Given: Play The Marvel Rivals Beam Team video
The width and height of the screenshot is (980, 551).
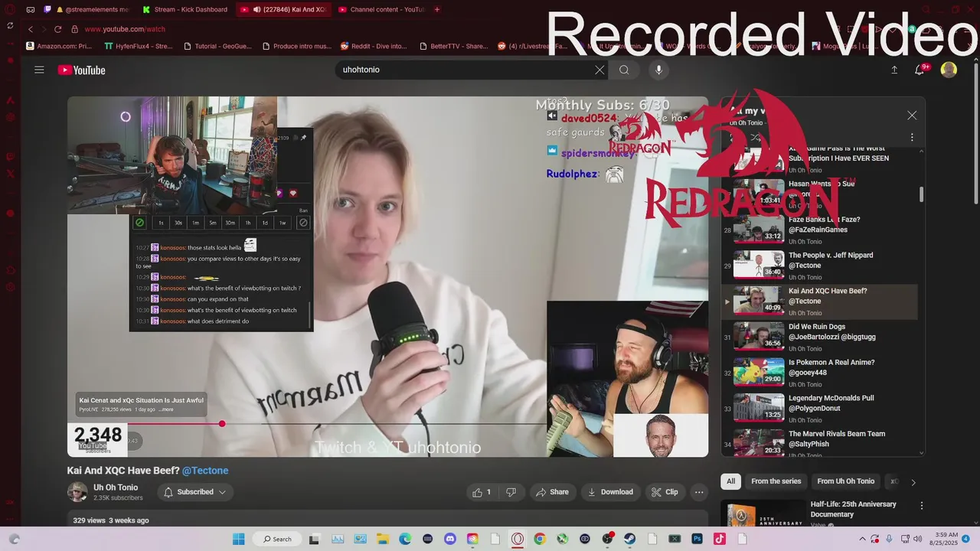Looking at the screenshot, I should click(x=819, y=442).
